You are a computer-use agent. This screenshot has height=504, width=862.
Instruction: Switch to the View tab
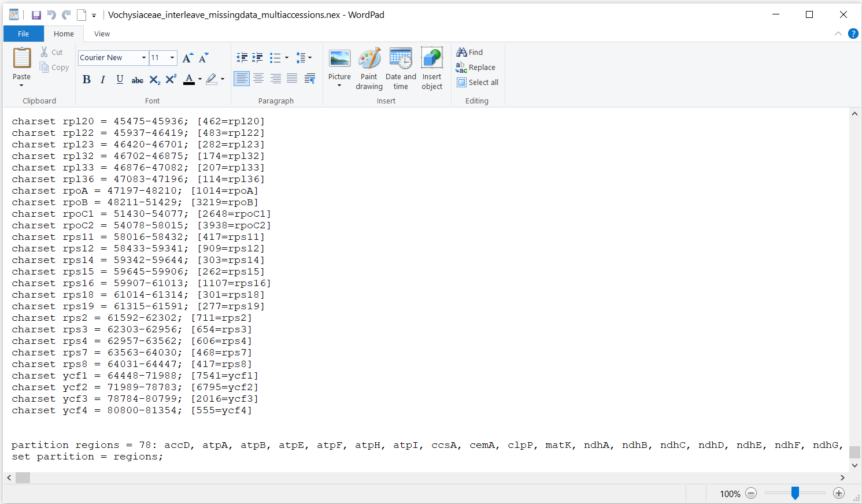102,34
